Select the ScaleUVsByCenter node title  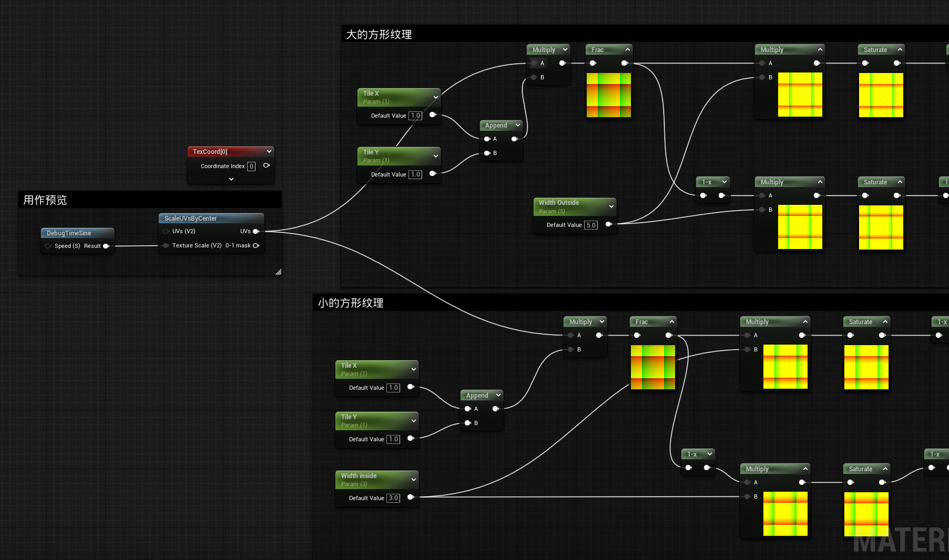190,219
